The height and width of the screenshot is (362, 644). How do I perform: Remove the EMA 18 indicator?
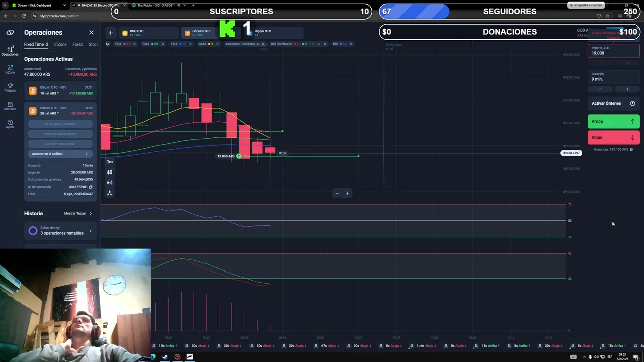[x=134, y=44]
